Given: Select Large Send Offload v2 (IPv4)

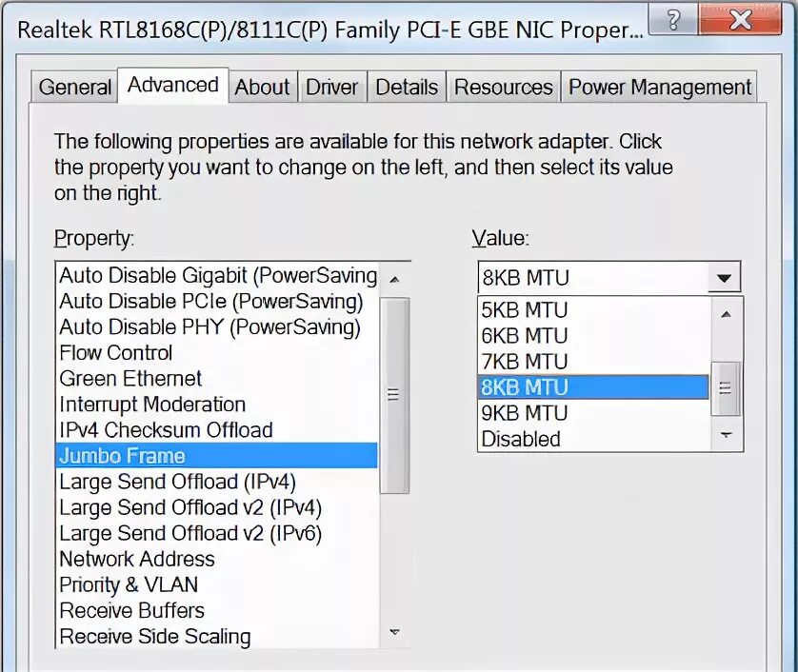Looking at the screenshot, I should click(x=217, y=507).
